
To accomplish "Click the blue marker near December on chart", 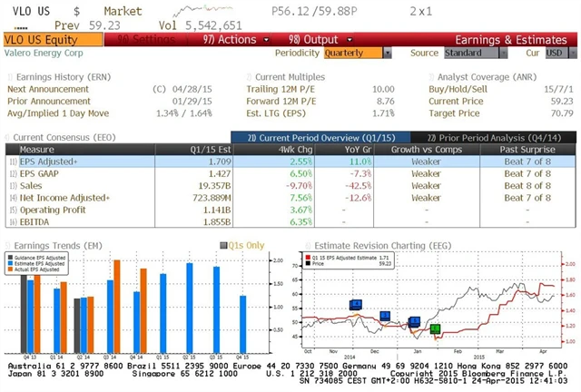I will coord(386,316).
